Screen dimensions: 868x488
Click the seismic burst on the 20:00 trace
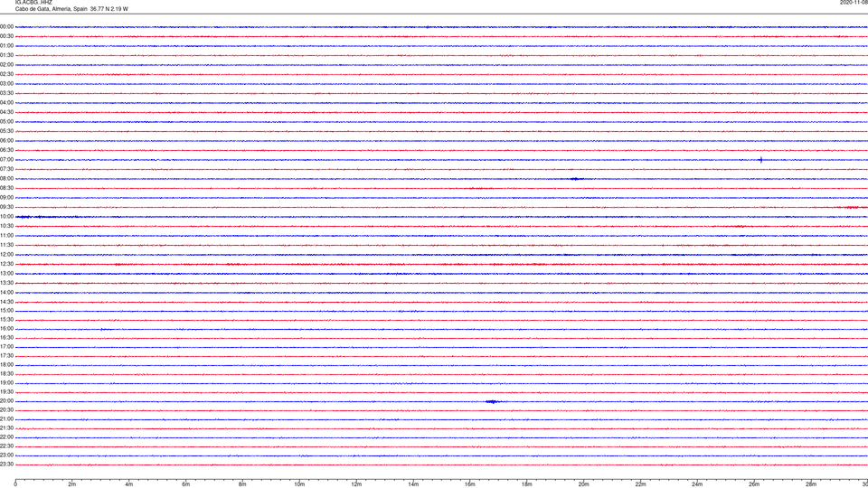click(x=493, y=401)
